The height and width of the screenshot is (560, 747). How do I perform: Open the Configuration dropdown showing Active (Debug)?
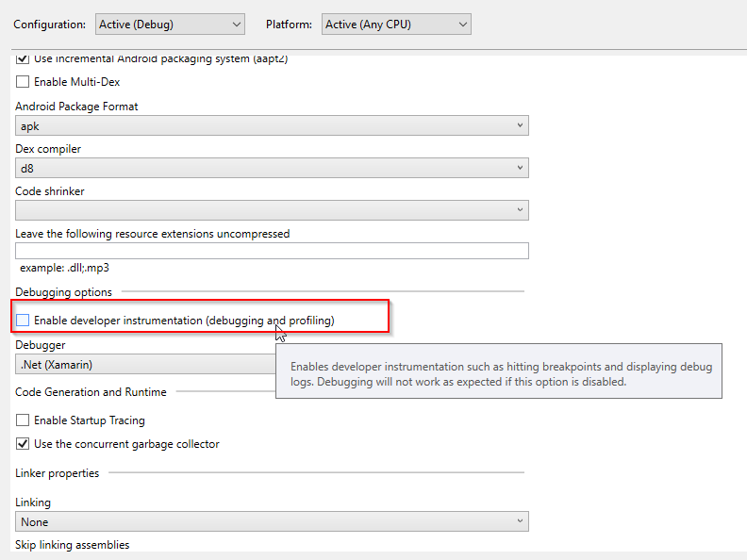pos(170,25)
